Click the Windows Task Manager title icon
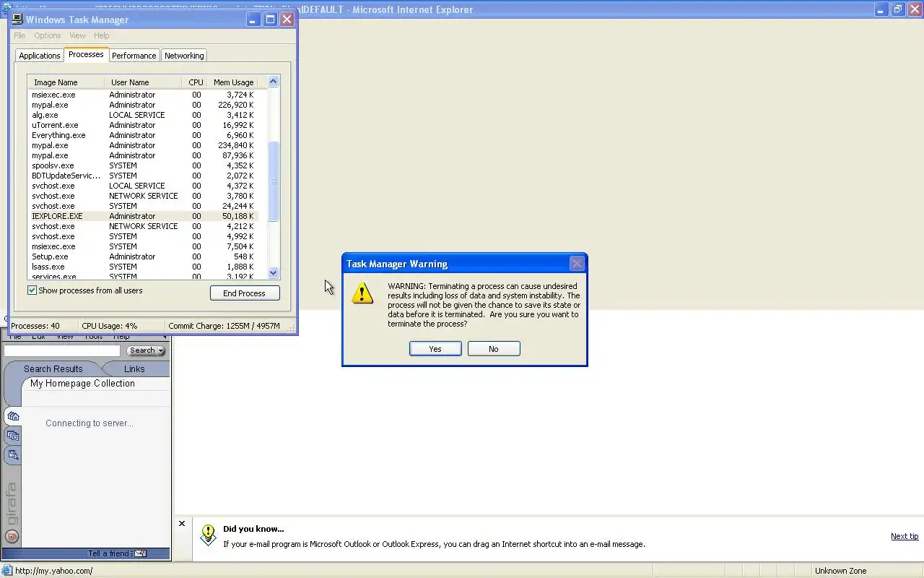 pyautogui.click(x=17, y=20)
